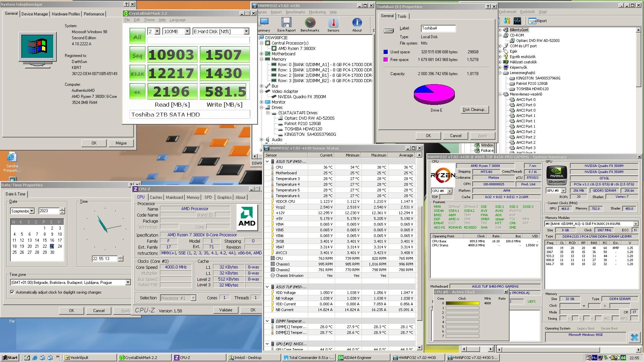Switch to Tools tab in Toshiba4 Properties
The height and width of the screenshot is (362, 644).
[x=402, y=16]
